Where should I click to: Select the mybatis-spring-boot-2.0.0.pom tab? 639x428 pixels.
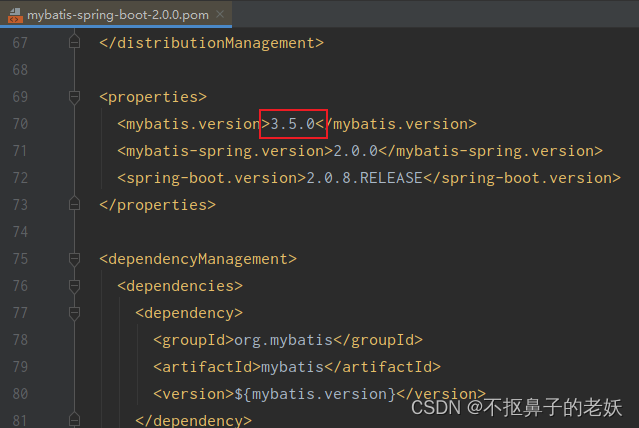[116, 14]
